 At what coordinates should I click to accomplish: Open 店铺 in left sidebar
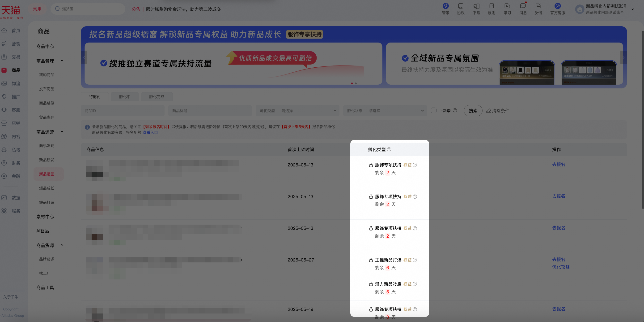point(11,123)
